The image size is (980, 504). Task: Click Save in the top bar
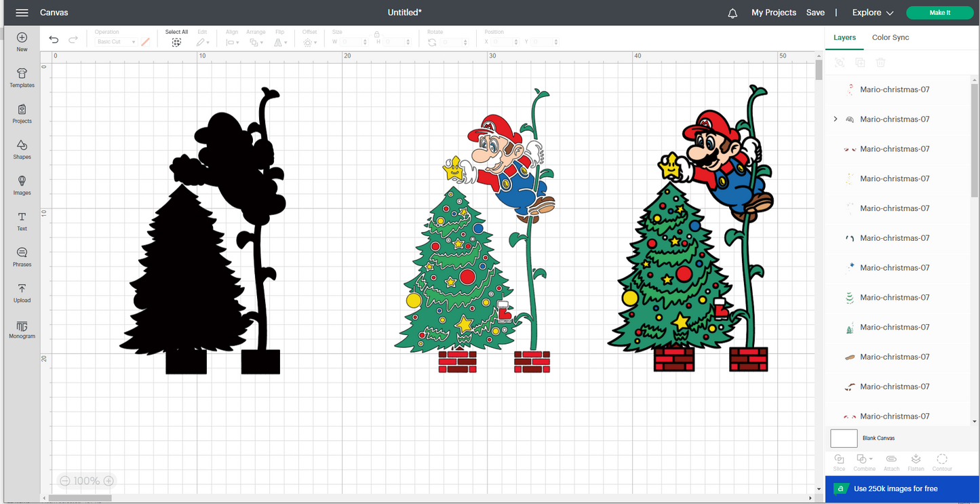point(815,13)
